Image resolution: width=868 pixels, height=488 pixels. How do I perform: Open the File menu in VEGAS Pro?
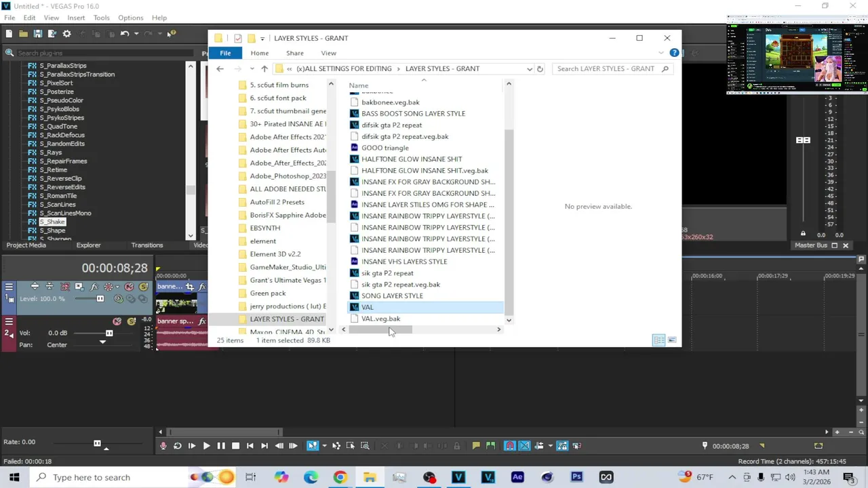click(x=9, y=18)
